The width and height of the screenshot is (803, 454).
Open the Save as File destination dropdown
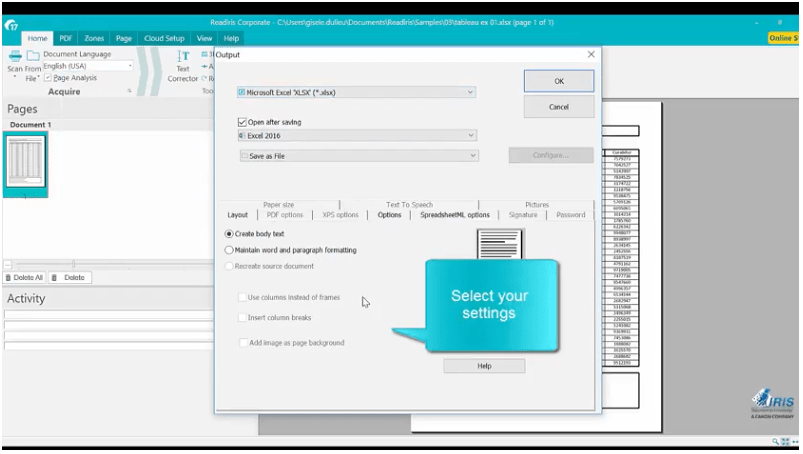359,156
